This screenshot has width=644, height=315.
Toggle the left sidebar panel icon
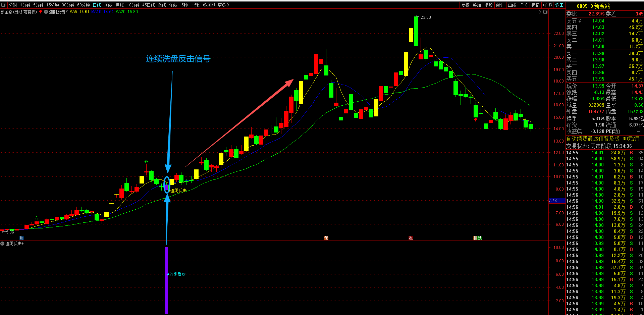[4, 5]
